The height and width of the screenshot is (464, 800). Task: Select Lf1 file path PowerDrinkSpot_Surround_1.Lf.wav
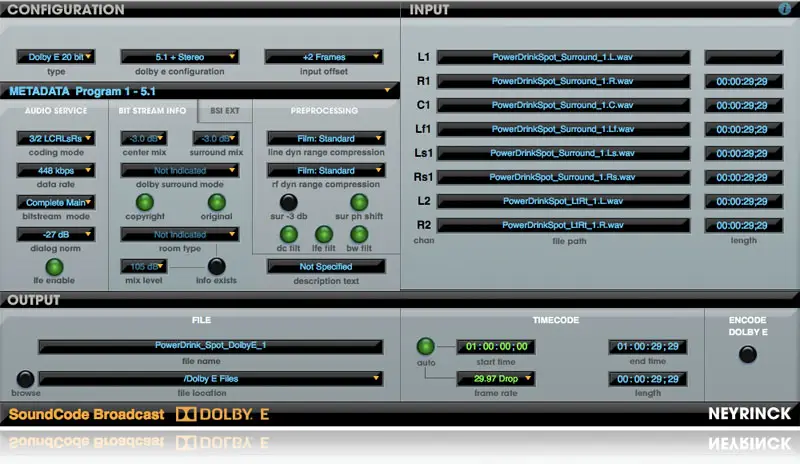click(x=563, y=129)
